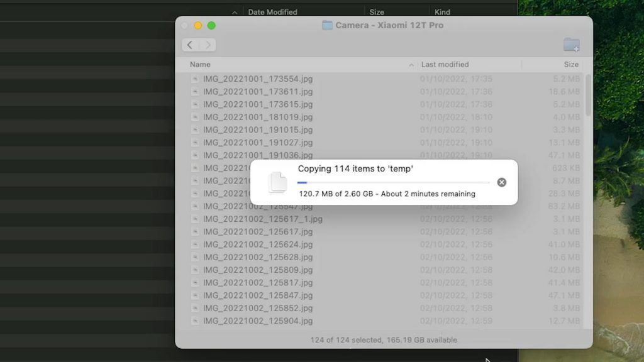Click the file icon of IMG_20221001_181019.jpg
Image resolution: width=644 pixels, height=362 pixels.
pos(195,117)
